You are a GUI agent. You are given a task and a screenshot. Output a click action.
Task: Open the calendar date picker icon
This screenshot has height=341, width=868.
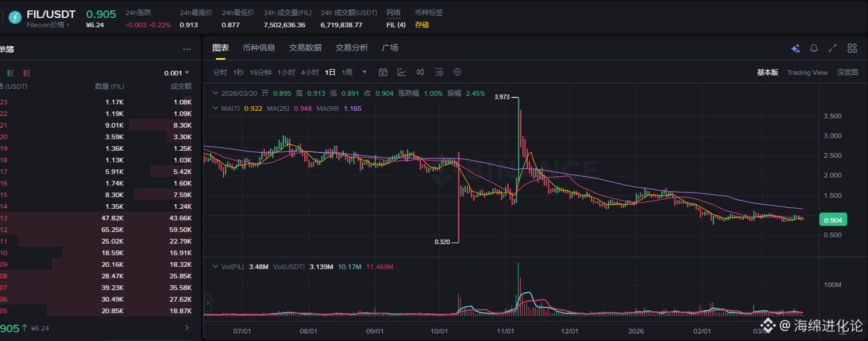(x=383, y=72)
